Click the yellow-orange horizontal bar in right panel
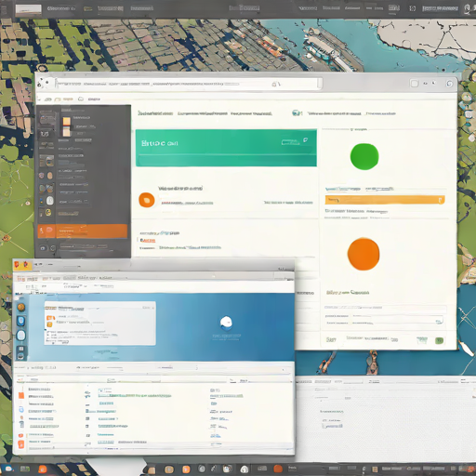Screen dimensions: 476x476 385,200
